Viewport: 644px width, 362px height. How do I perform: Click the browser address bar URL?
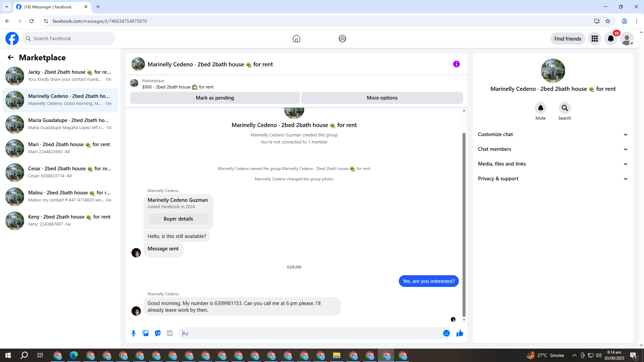coord(100,21)
